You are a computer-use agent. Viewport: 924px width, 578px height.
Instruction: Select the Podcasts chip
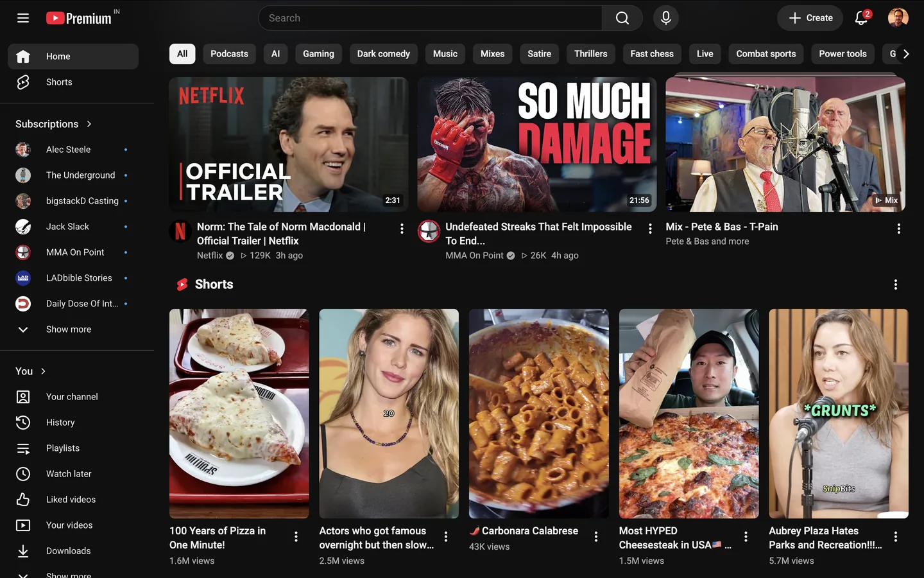[229, 54]
